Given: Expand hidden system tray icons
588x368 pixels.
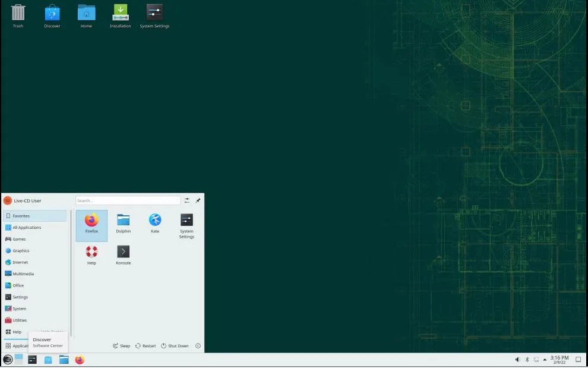Looking at the screenshot, I should pyautogui.click(x=545, y=359).
